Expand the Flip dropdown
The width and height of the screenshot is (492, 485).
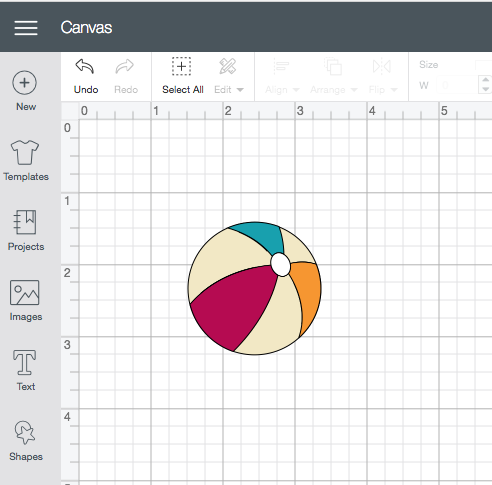click(383, 76)
